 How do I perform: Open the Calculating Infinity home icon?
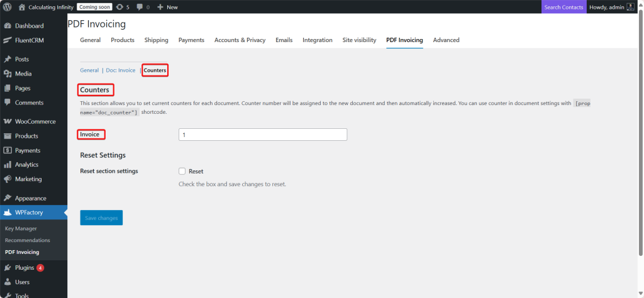tap(22, 7)
